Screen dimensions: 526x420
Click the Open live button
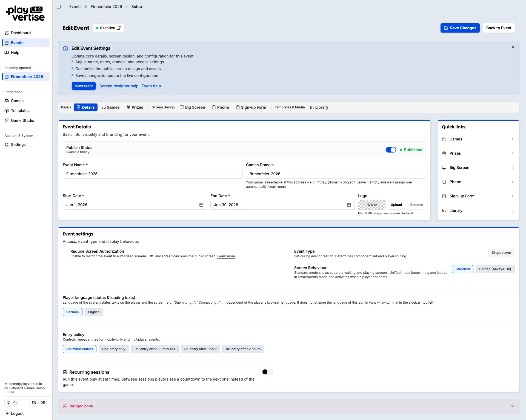pos(108,28)
